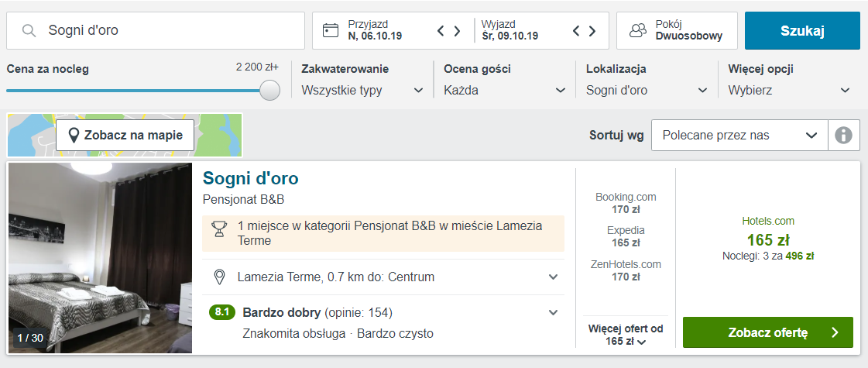Open the Sortuj wg sorting dropdown
Viewport: 868px width, 368px height.
pos(739,136)
